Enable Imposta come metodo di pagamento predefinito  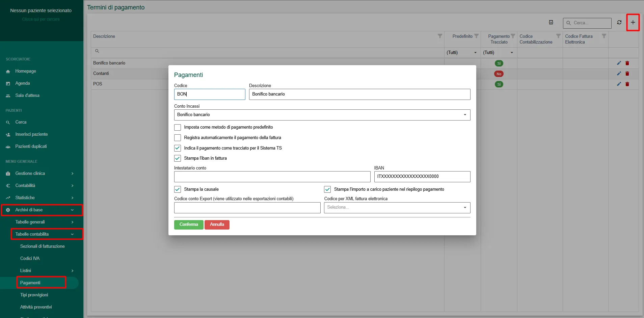(178, 127)
